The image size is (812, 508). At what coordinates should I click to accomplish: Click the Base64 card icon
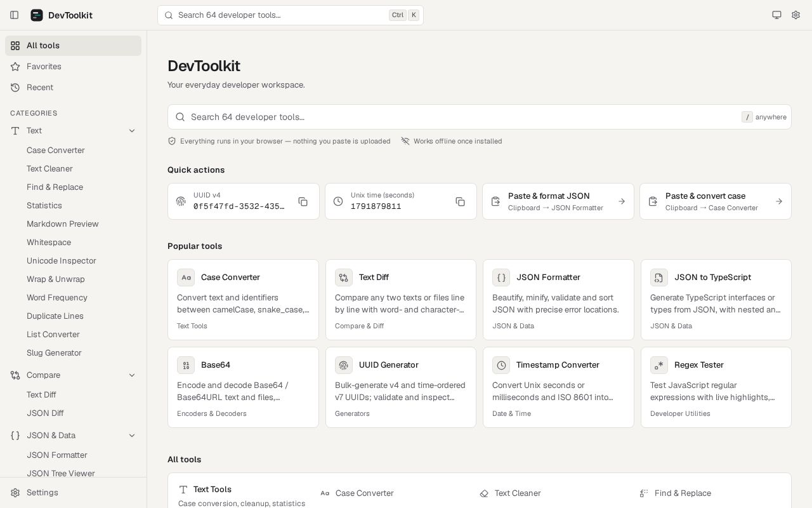point(186,365)
